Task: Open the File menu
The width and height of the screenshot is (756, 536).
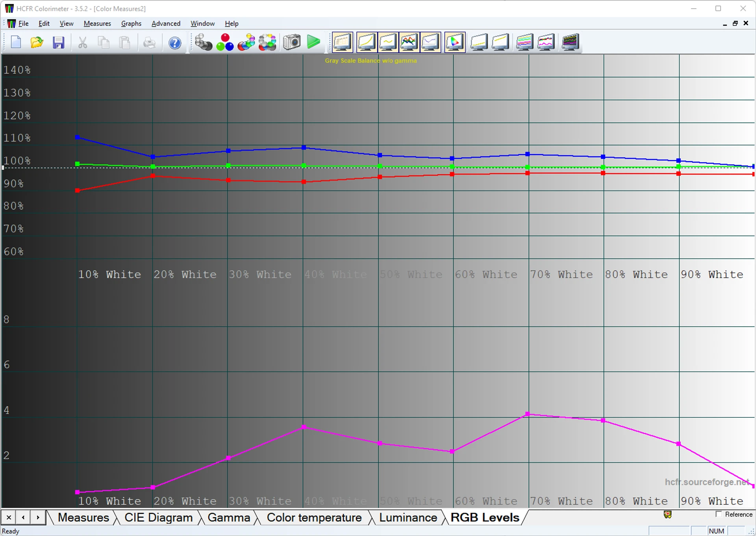Action: click(24, 24)
